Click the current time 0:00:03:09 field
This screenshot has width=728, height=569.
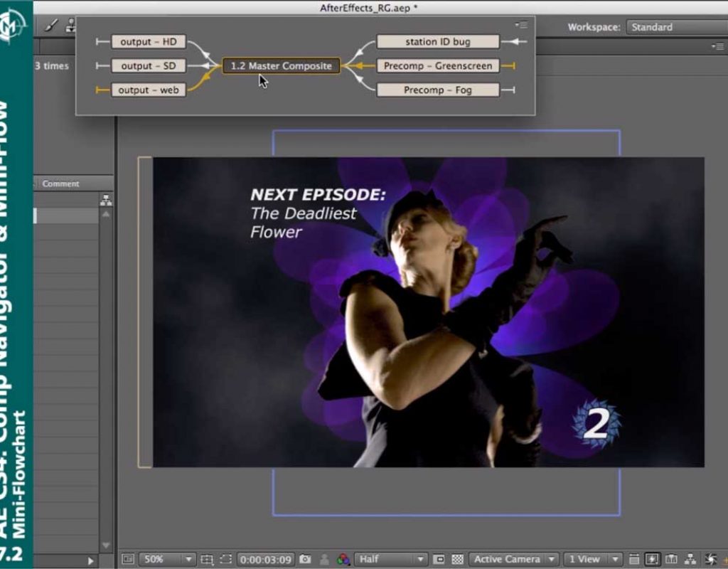click(266, 560)
